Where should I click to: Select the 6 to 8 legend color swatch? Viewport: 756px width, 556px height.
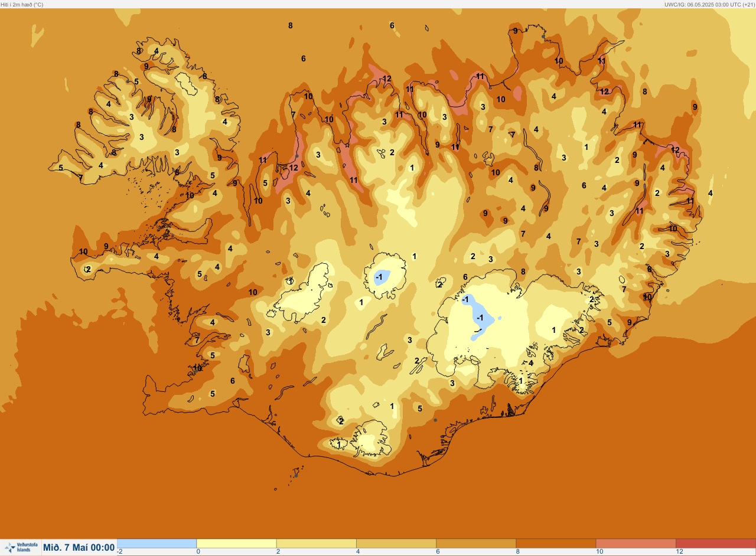click(476, 543)
